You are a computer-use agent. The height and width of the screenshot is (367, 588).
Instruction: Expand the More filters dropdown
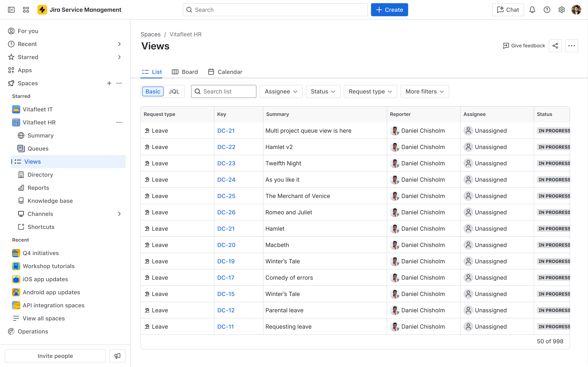tap(425, 91)
